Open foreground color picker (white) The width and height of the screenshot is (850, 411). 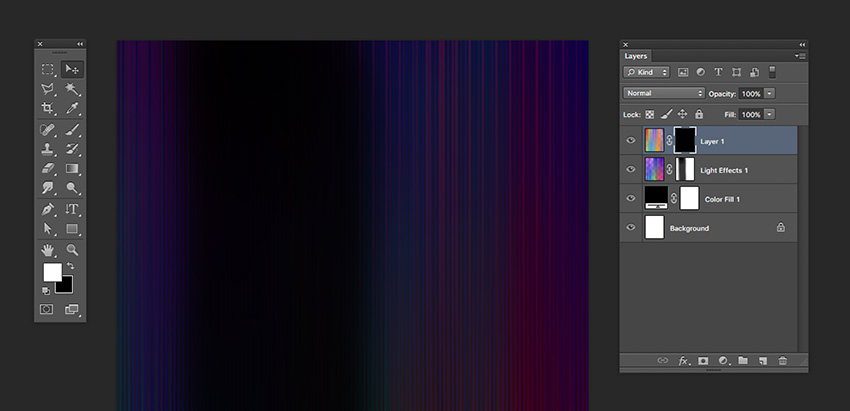click(52, 272)
